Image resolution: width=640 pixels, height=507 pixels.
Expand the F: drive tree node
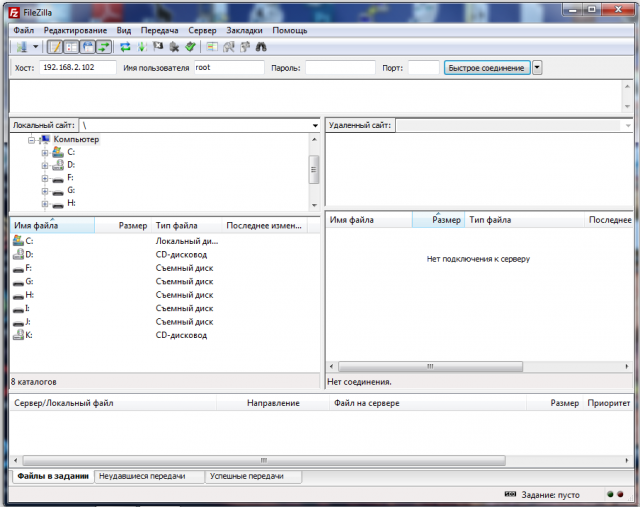pyautogui.click(x=45, y=178)
